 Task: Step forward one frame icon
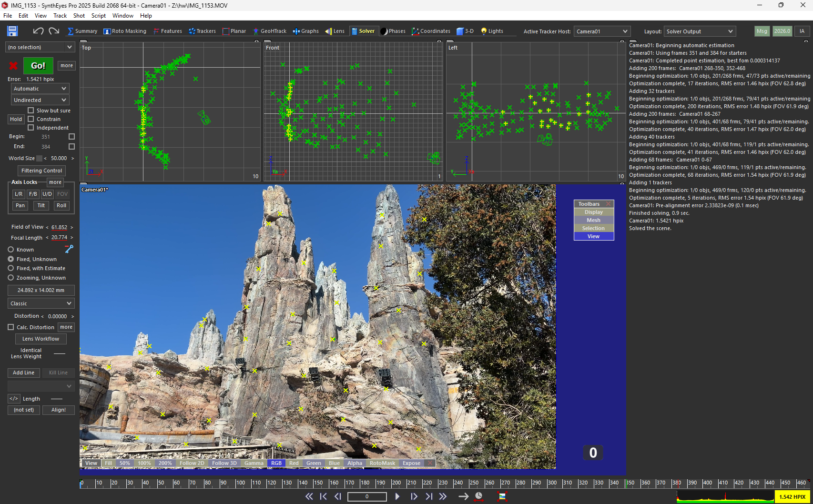click(414, 496)
